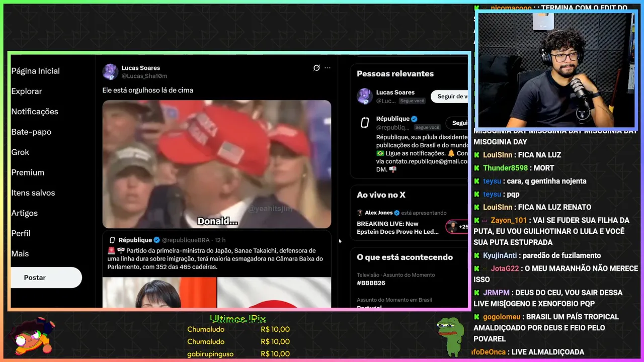The height and width of the screenshot is (362, 644).
Task: Open République avatar icon in quoted post
Action: pos(112,240)
